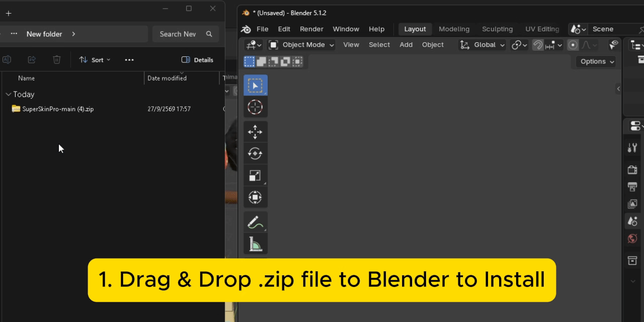644x322 pixels.
Task: Open the viewport View menu
Action: coord(351,45)
